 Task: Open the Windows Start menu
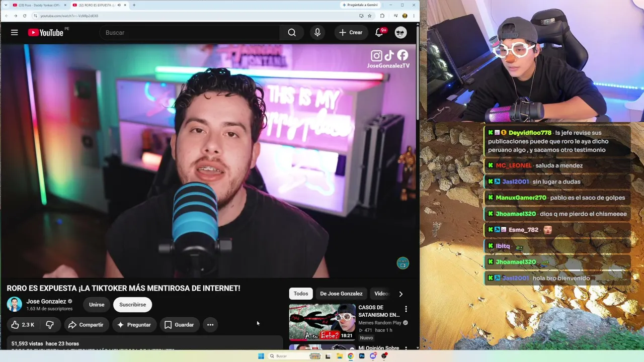261,356
